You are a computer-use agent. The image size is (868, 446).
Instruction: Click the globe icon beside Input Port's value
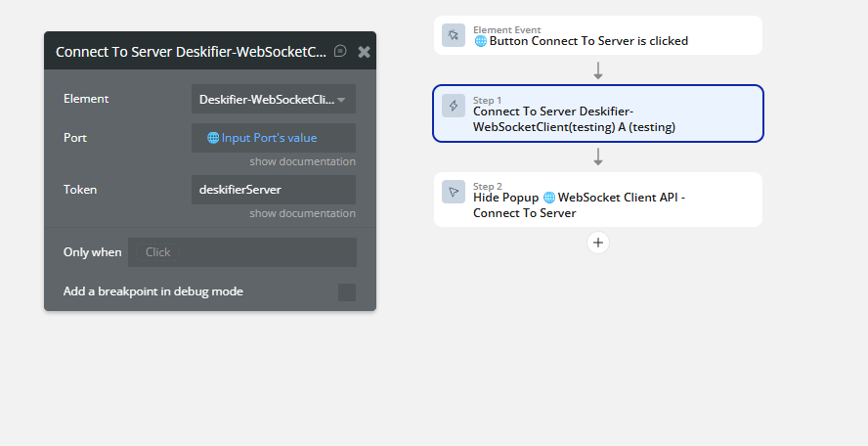[213, 138]
